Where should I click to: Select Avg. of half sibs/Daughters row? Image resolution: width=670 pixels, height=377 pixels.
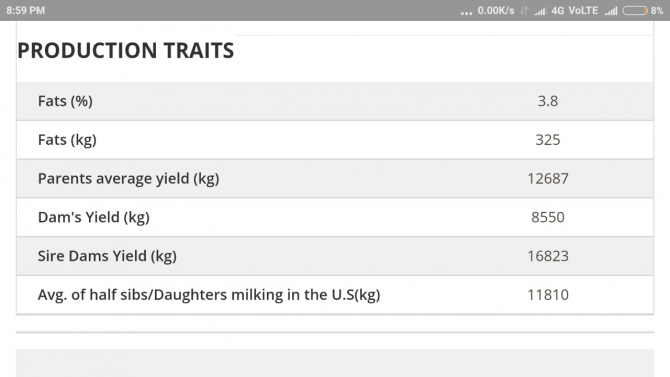click(x=335, y=295)
